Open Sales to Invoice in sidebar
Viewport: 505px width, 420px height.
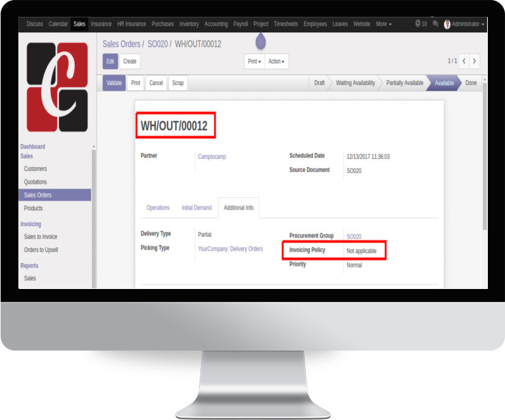40,237
